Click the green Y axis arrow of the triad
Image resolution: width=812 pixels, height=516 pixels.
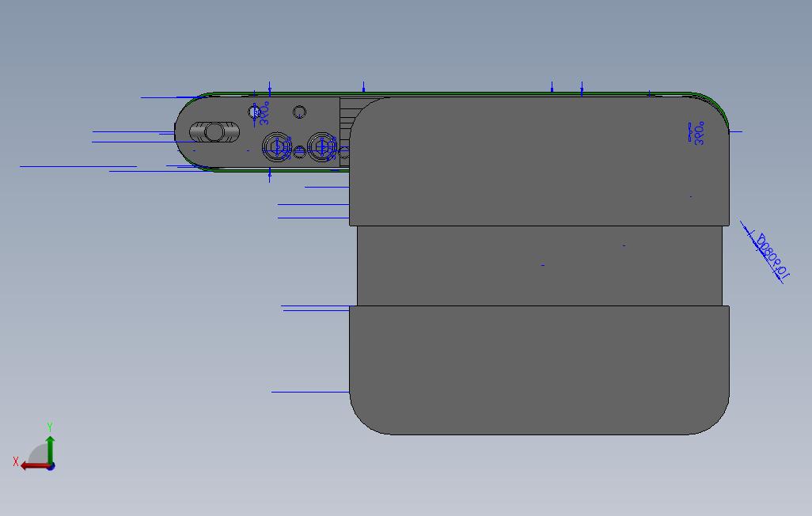pos(50,450)
